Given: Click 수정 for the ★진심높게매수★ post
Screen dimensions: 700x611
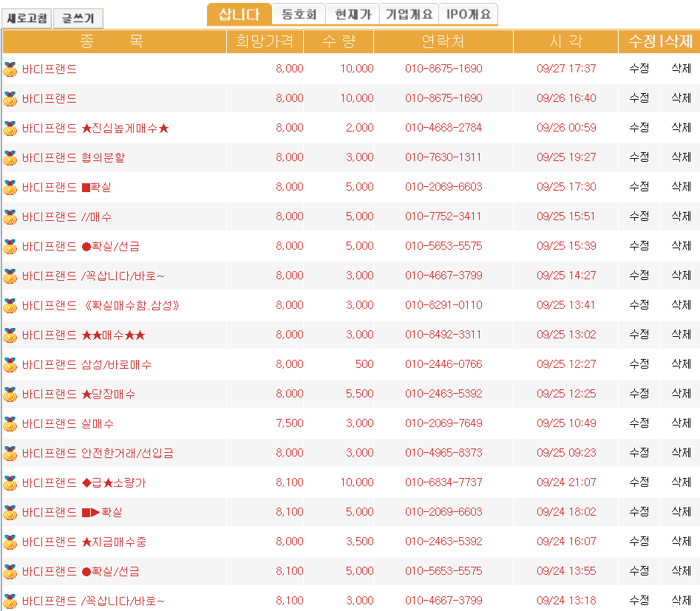Looking at the screenshot, I should [x=639, y=128].
